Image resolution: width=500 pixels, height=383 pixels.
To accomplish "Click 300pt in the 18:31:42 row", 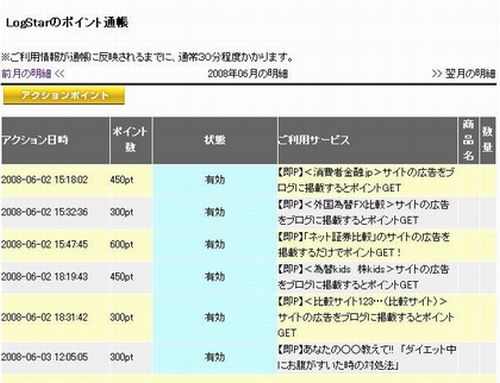I will coord(122,317).
